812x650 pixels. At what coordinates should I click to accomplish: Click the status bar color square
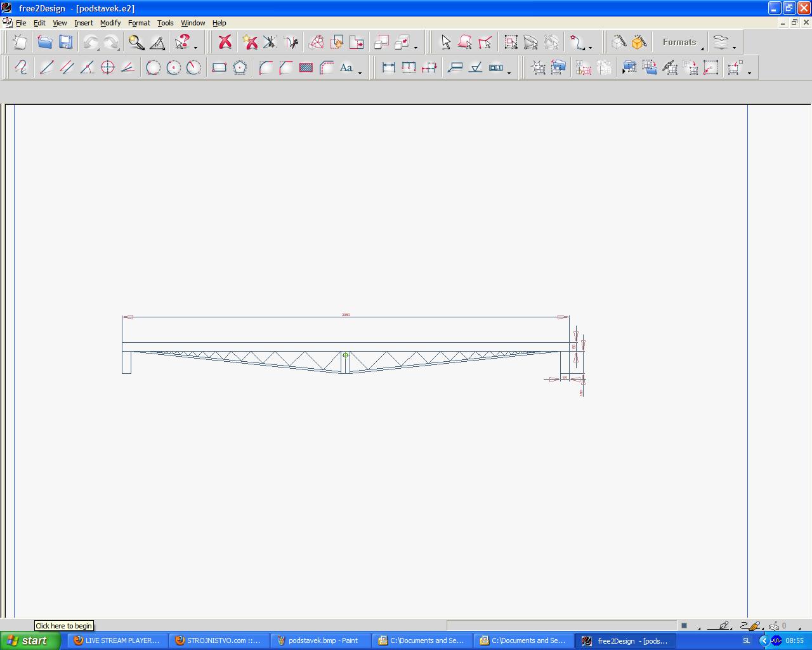tap(684, 626)
